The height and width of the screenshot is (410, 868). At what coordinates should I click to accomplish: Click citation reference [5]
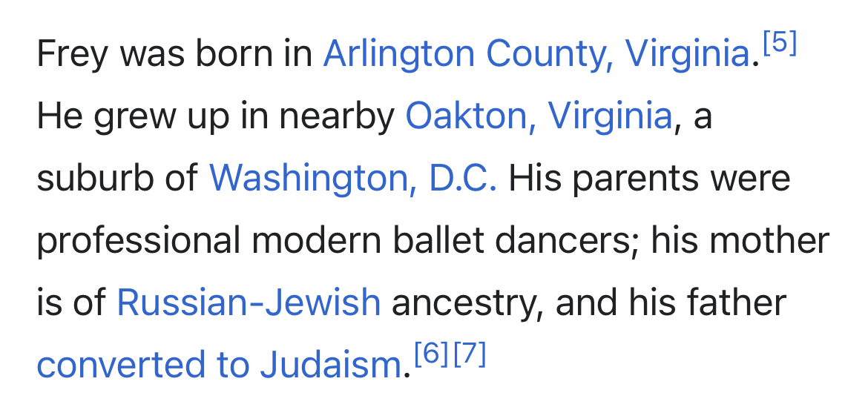pos(779,44)
